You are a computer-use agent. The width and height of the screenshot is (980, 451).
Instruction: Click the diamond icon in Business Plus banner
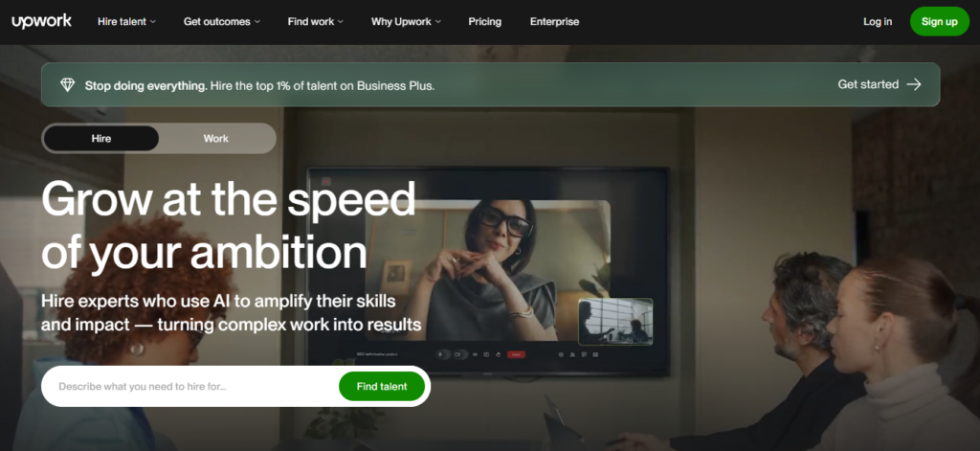click(68, 85)
